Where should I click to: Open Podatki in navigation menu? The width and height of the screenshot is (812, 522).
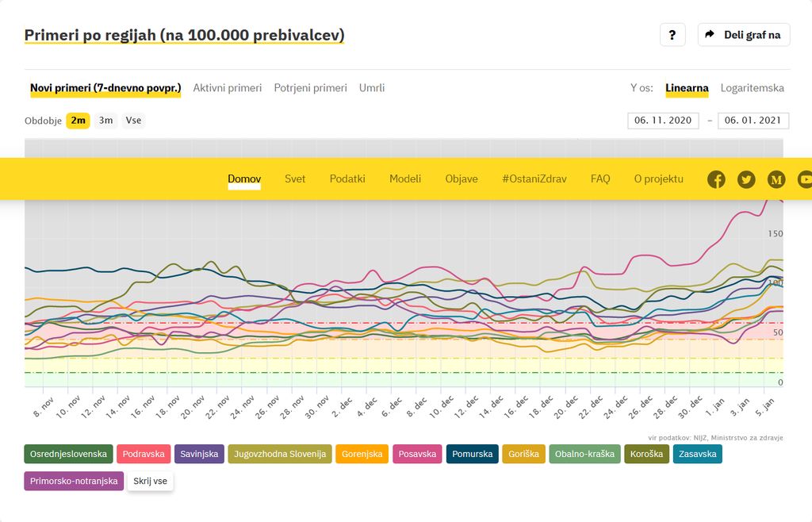point(347,178)
